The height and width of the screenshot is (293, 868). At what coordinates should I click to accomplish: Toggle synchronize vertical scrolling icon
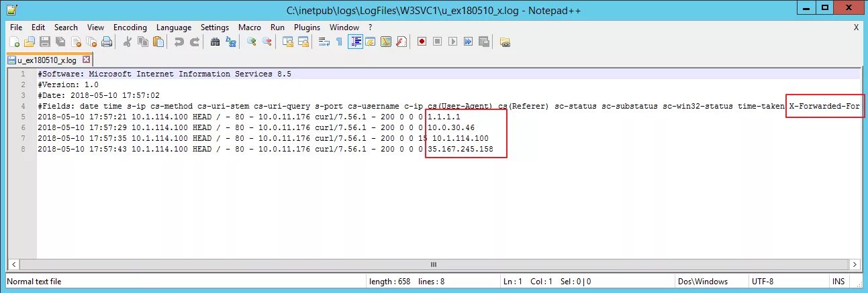coord(287,42)
